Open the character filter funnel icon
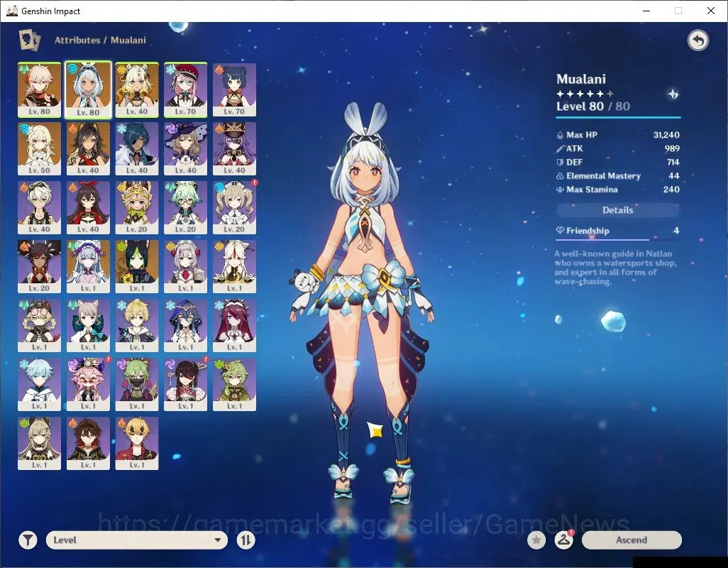Viewport: 728px width, 568px height. (28, 540)
